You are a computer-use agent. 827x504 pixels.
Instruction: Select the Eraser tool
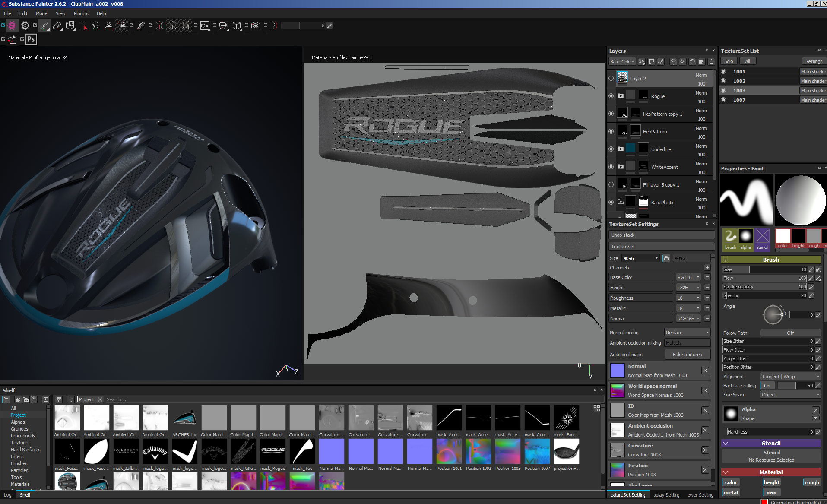[x=57, y=26]
